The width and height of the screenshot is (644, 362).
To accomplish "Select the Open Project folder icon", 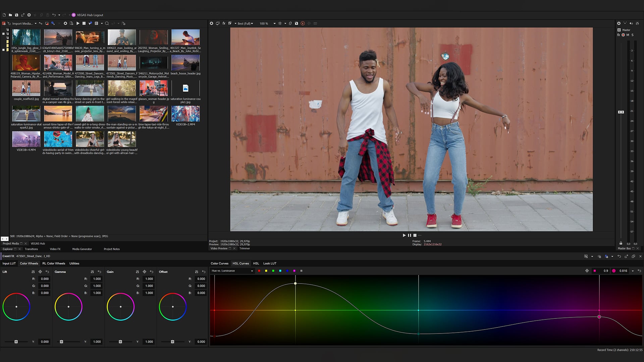I will [x=10, y=15].
